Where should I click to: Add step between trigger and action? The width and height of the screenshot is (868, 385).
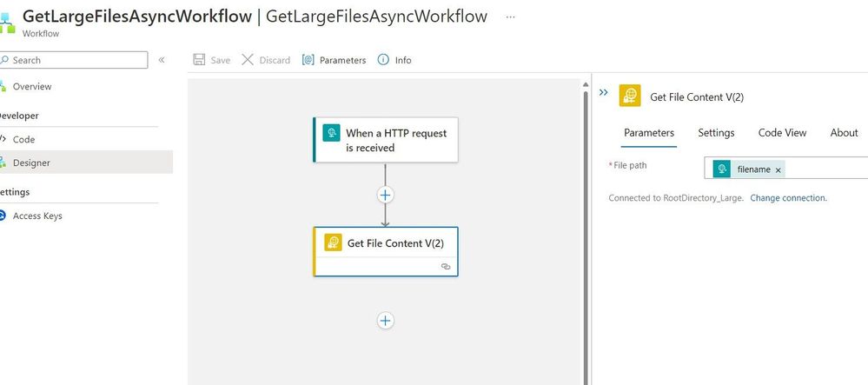386,195
